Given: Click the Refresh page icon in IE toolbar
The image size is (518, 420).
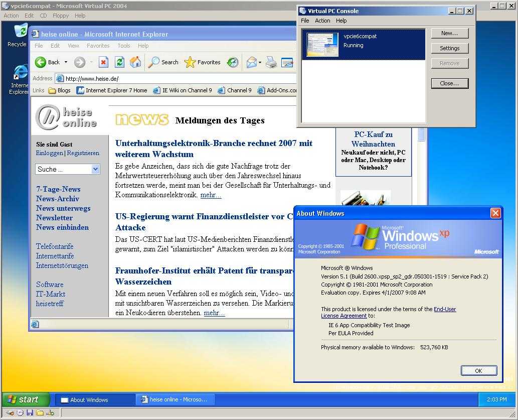Looking at the screenshot, I should tap(119, 62).
